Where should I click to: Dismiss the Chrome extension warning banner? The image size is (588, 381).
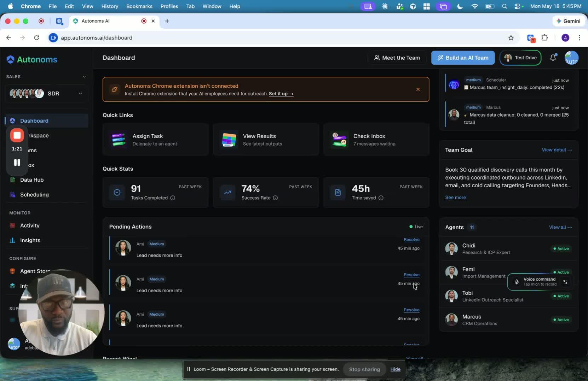[x=418, y=89]
